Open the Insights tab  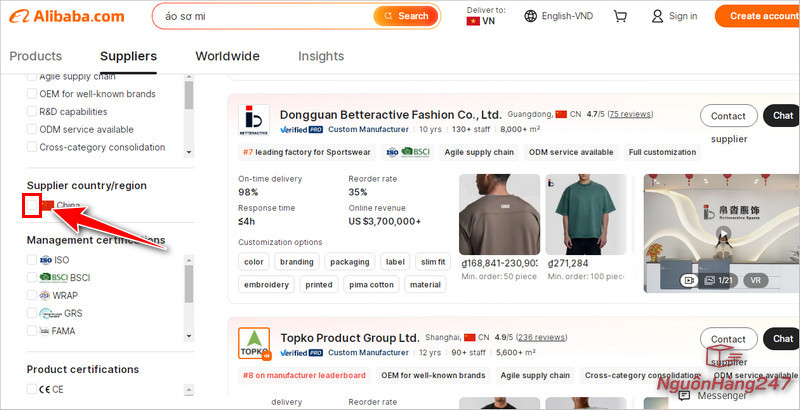tap(321, 56)
